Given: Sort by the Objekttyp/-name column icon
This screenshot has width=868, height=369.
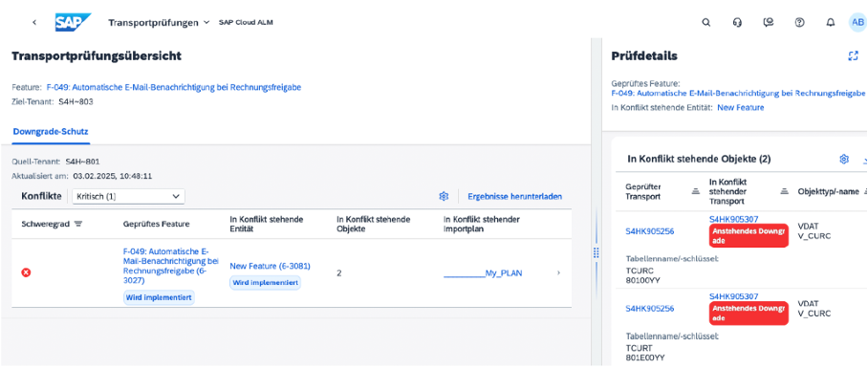Looking at the screenshot, I should 865,191.
